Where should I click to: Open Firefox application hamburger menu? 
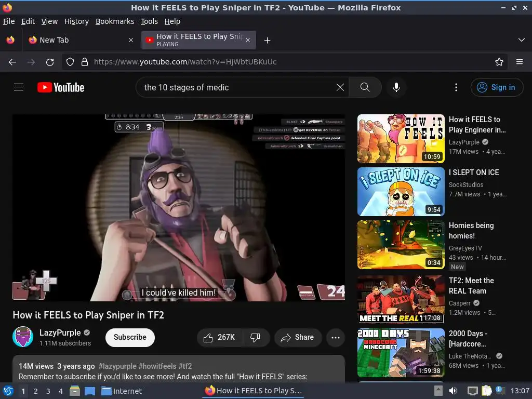pos(520,62)
